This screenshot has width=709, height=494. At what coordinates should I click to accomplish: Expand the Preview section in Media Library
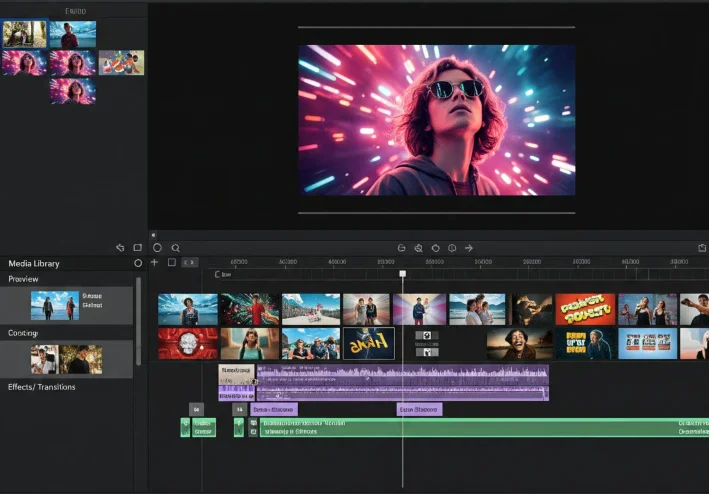23,279
